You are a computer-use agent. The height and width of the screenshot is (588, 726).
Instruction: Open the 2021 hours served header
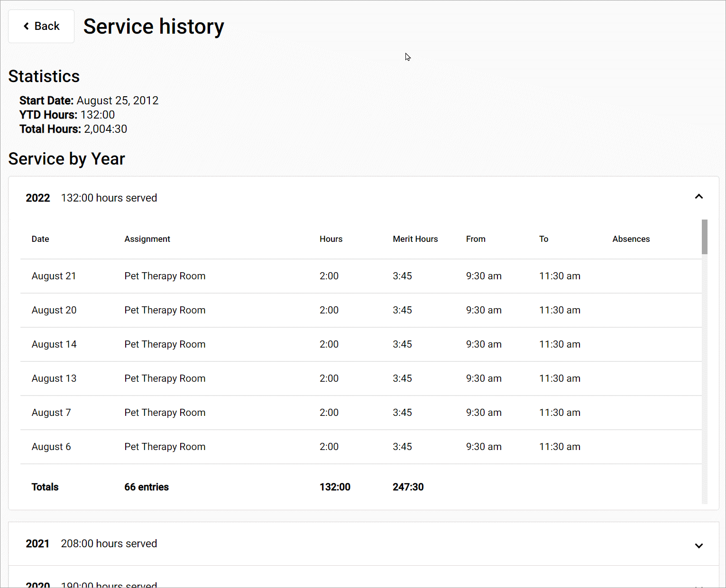pyautogui.click(x=109, y=543)
